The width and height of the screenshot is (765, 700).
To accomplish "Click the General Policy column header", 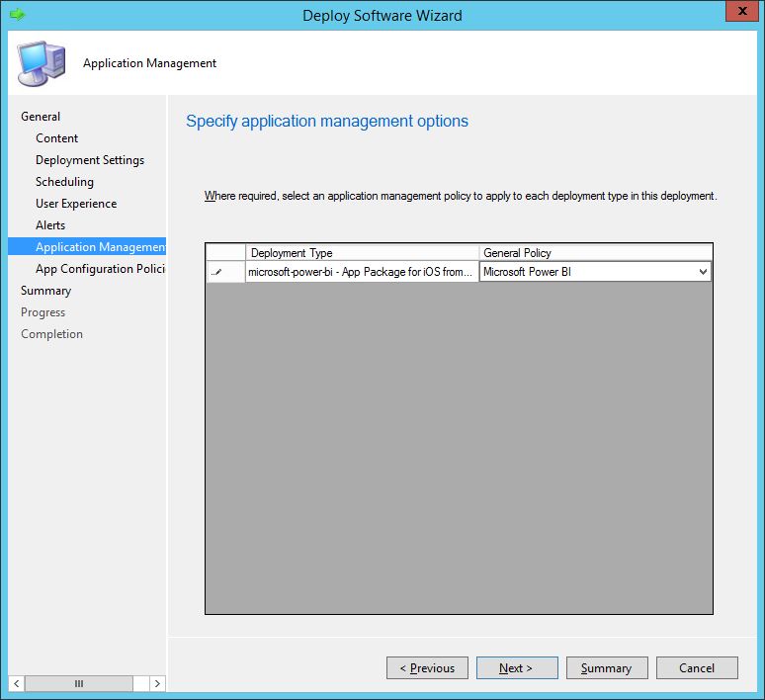I will tap(596, 253).
